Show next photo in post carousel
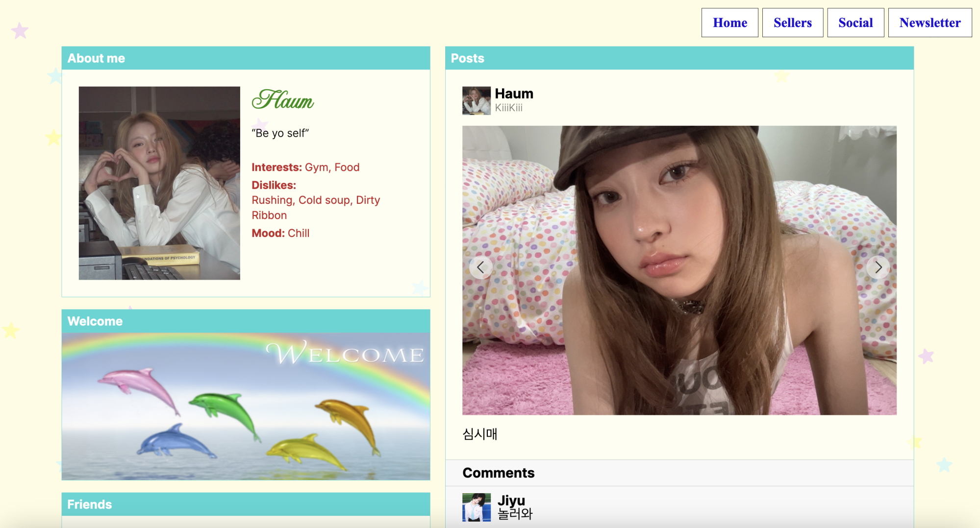The height and width of the screenshot is (528, 980). [878, 267]
